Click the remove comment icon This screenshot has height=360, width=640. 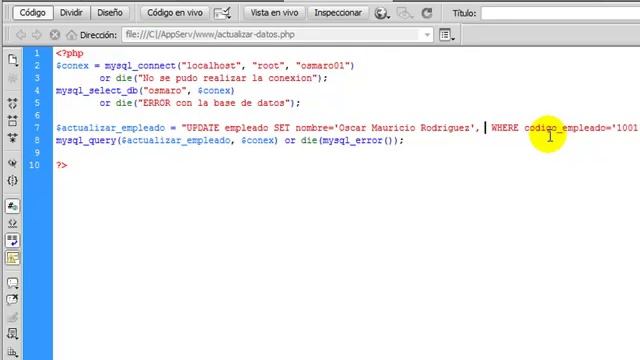pyautogui.click(x=13, y=300)
